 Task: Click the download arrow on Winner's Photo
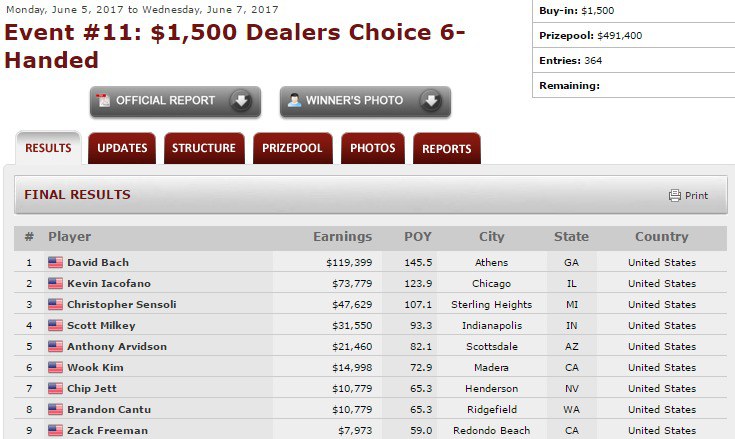pos(431,101)
